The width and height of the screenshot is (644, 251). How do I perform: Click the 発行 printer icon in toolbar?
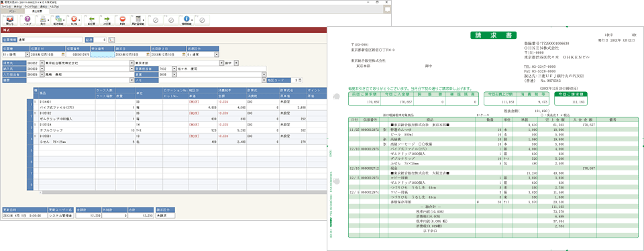tap(43, 20)
